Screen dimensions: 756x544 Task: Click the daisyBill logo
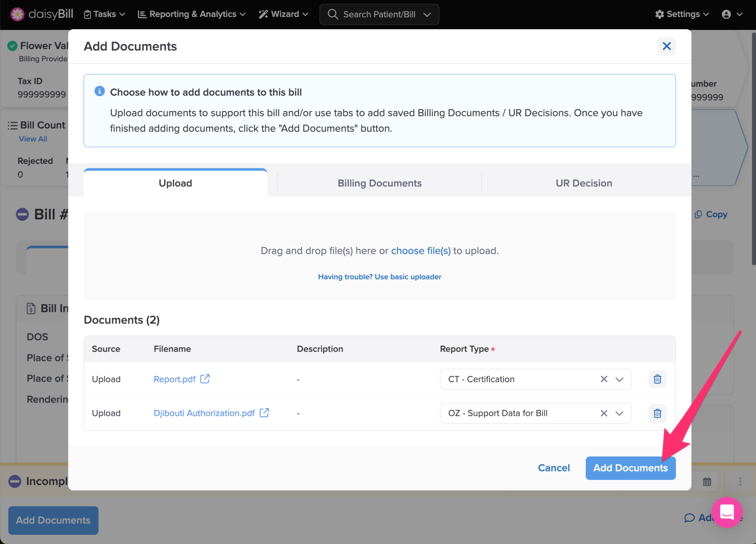point(42,14)
